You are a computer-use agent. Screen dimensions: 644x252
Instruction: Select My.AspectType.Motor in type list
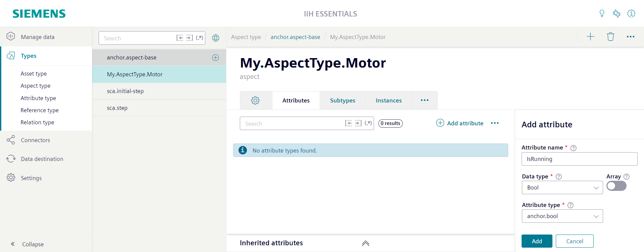tap(159, 74)
